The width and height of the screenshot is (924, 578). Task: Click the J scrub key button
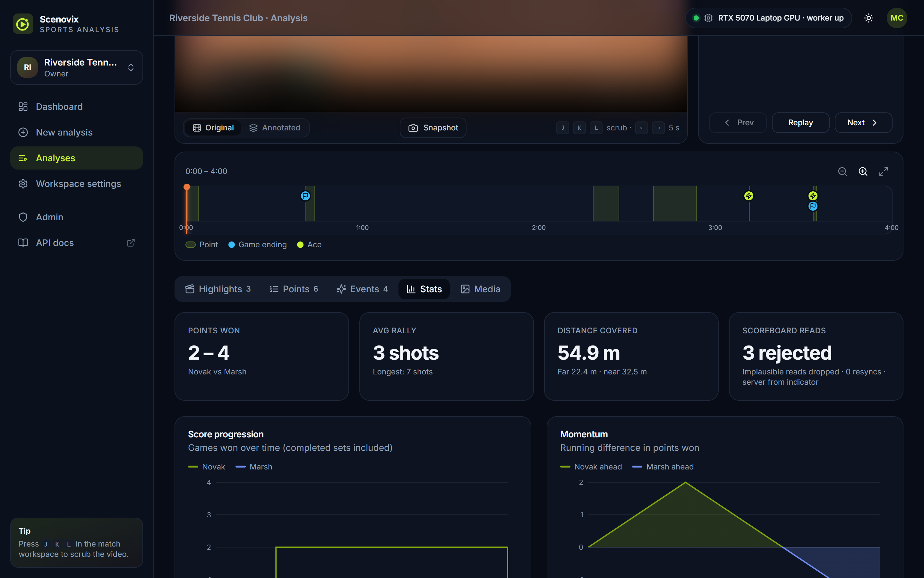[562, 128]
